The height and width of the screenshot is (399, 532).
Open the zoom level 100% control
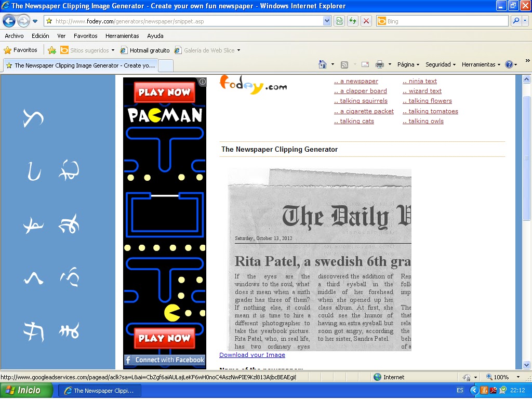click(503, 377)
